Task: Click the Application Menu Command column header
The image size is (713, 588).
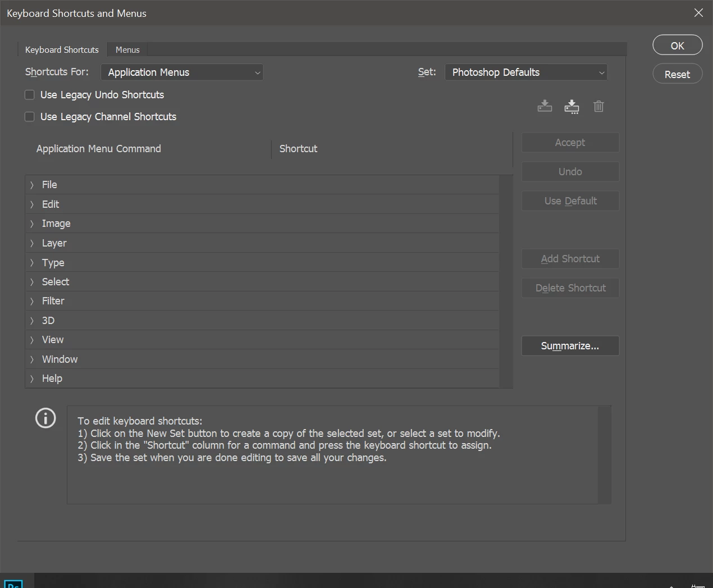Action: coord(99,149)
